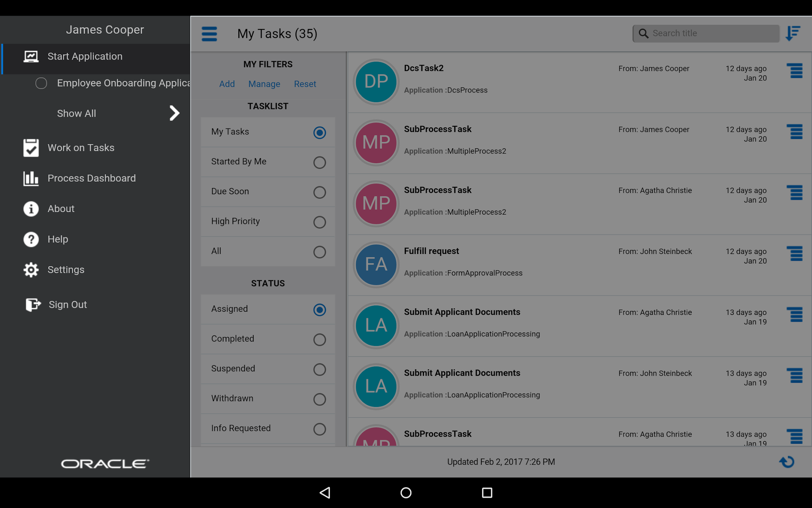Screen dimensions: 812x508
Task: Click the Settings gear icon
Action: [x=31, y=270]
